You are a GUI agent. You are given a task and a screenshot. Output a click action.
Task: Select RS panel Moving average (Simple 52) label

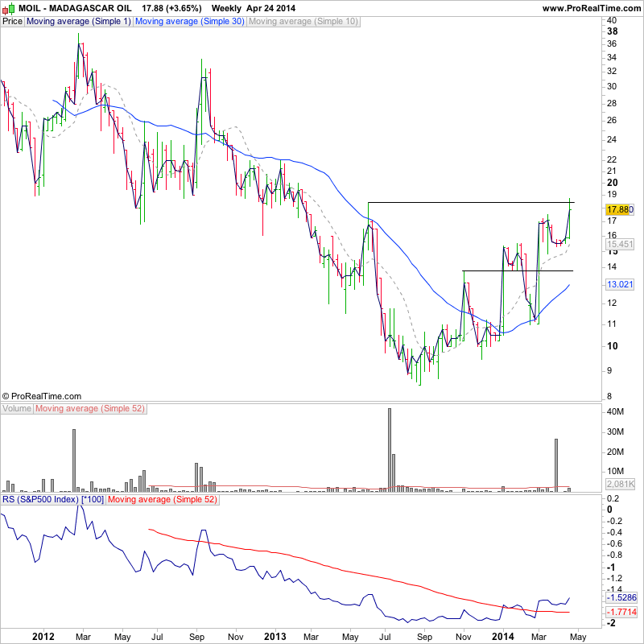[163, 499]
